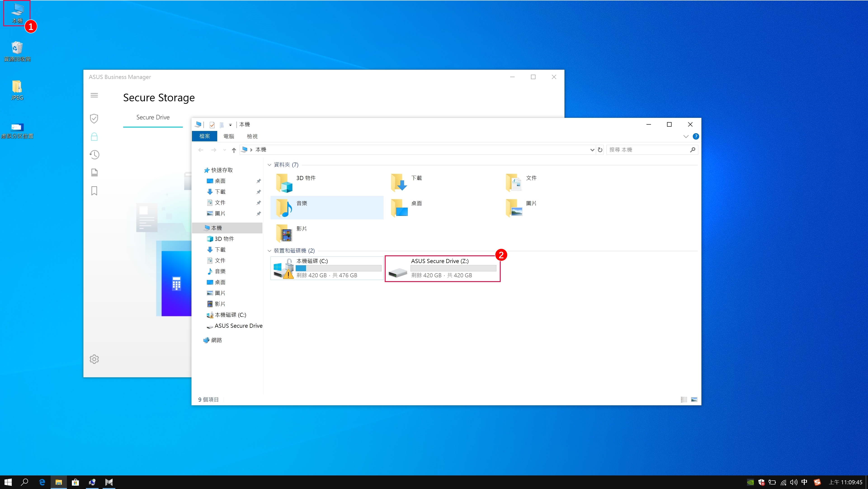Image resolution: width=868 pixels, height=489 pixels.
Task: Open the hamburger menu in ASUS Business Manager
Action: pyautogui.click(x=94, y=95)
